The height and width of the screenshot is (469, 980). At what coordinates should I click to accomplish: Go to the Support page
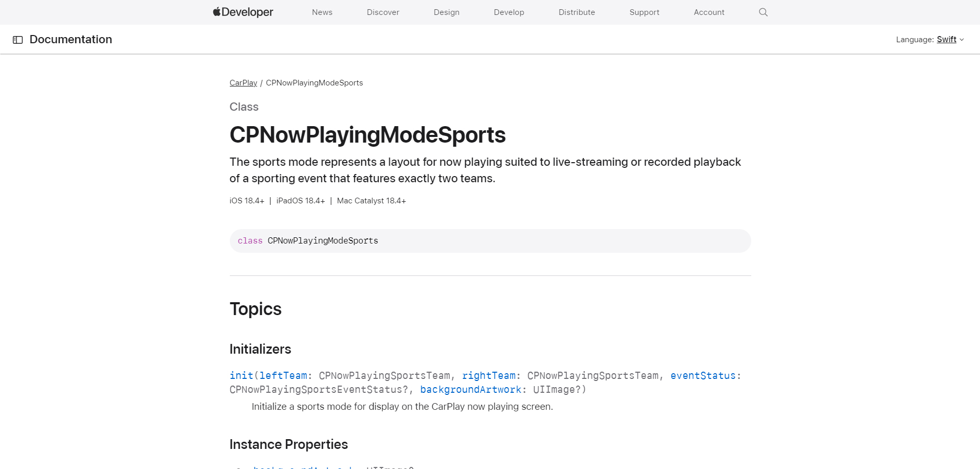tap(644, 12)
